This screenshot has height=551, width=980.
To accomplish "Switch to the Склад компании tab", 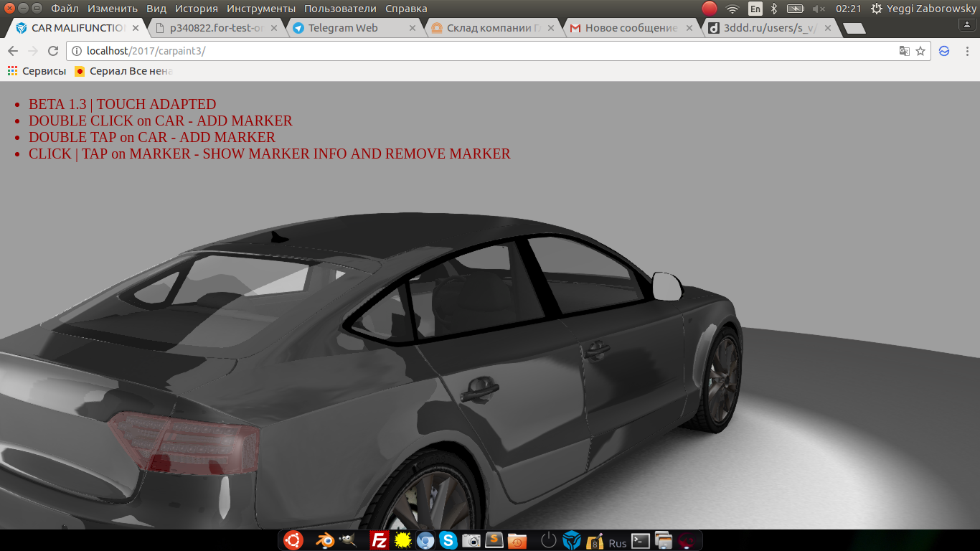I will click(493, 28).
